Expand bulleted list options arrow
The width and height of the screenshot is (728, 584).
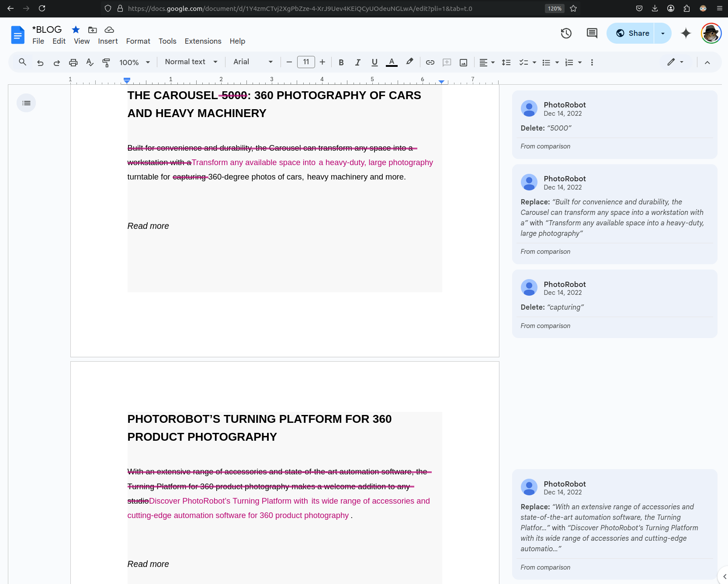557,62
